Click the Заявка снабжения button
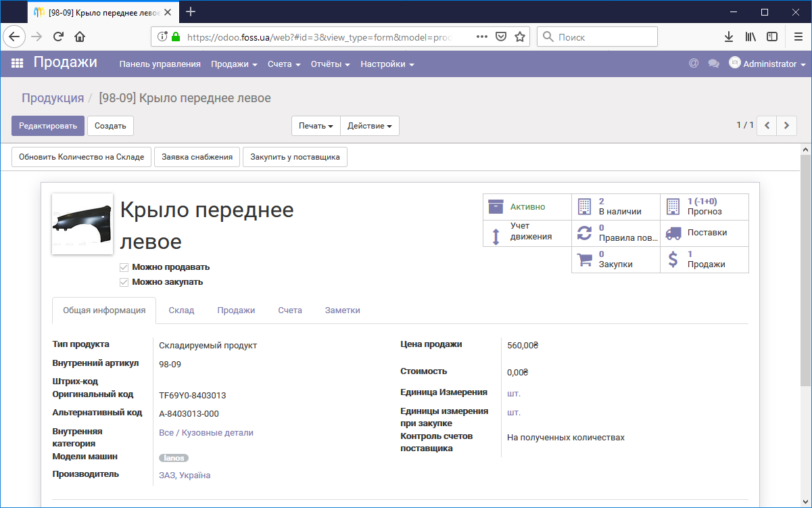This screenshot has height=508, width=812. click(197, 157)
